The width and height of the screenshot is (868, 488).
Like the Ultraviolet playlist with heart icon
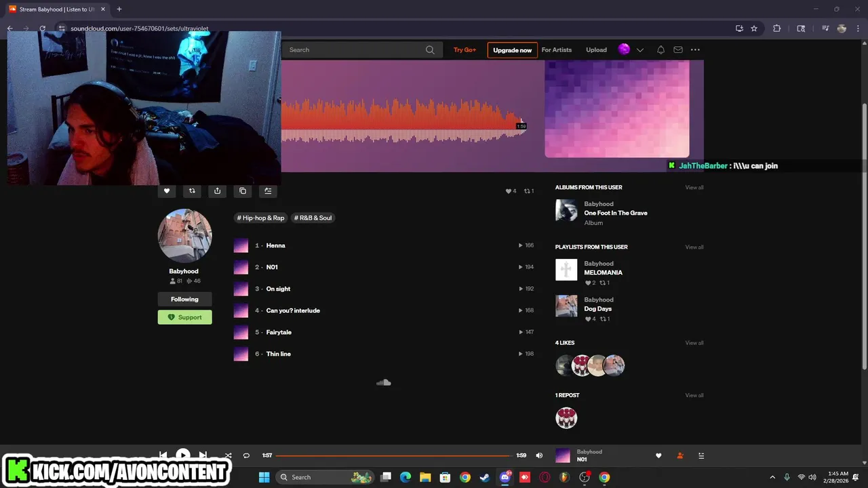167,191
